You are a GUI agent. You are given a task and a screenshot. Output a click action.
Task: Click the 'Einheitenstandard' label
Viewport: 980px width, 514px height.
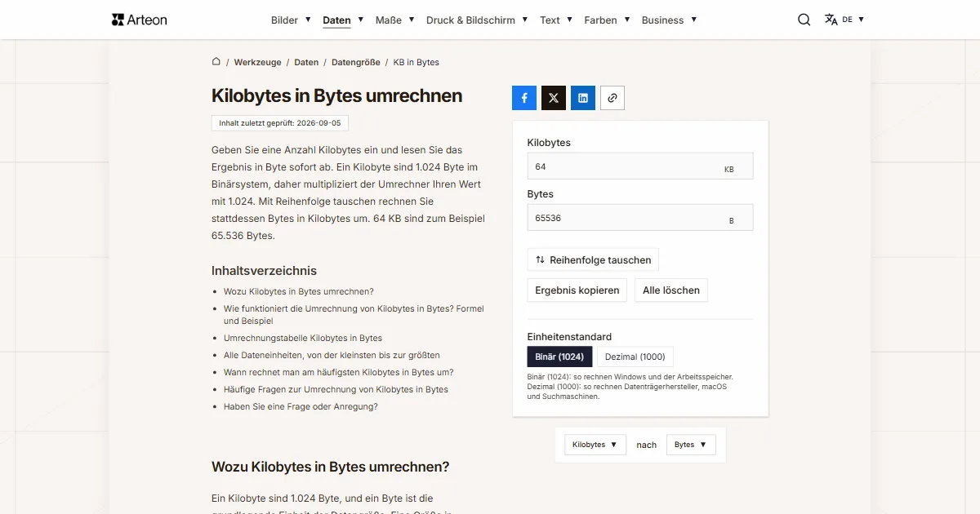coord(569,336)
